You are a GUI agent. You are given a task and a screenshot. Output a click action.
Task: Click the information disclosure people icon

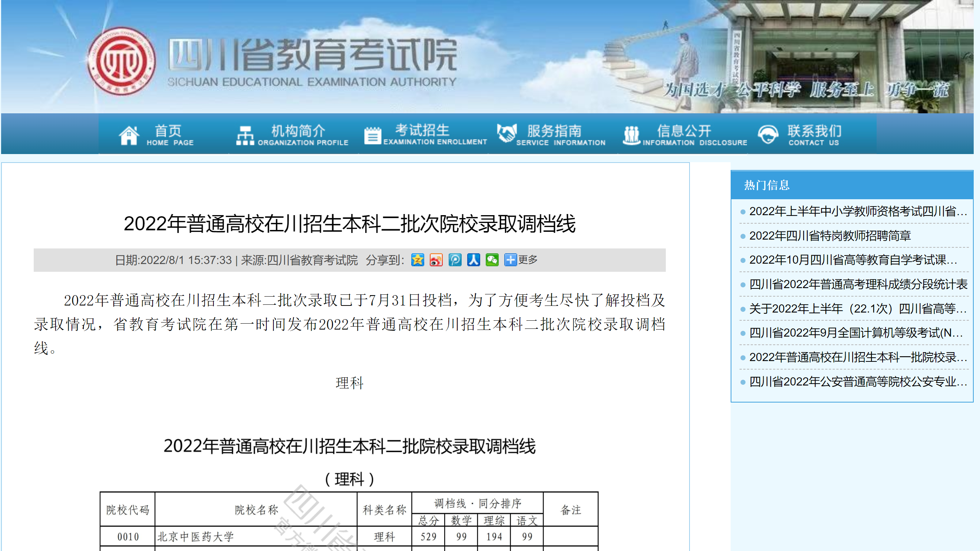[x=631, y=136]
